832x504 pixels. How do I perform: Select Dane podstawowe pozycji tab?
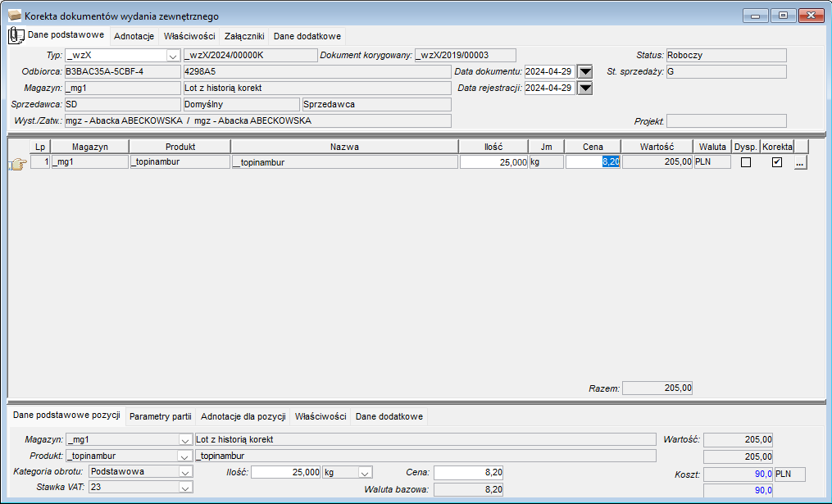point(67,415)
